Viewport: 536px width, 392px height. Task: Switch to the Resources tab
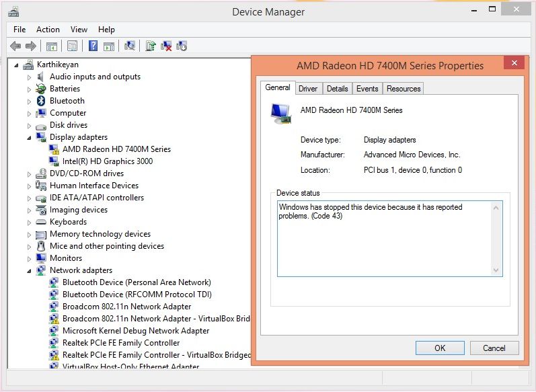(x=404, y=89)
